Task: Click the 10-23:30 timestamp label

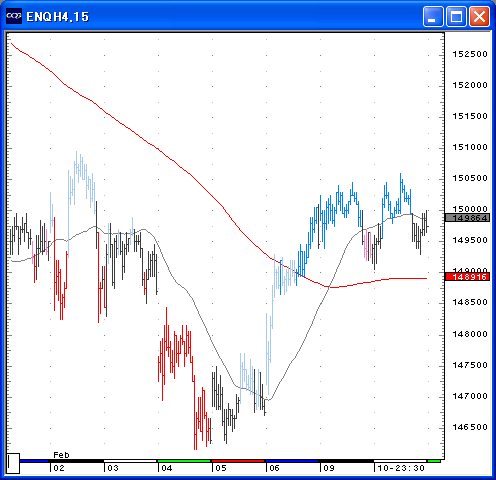Action: (401, 468)
